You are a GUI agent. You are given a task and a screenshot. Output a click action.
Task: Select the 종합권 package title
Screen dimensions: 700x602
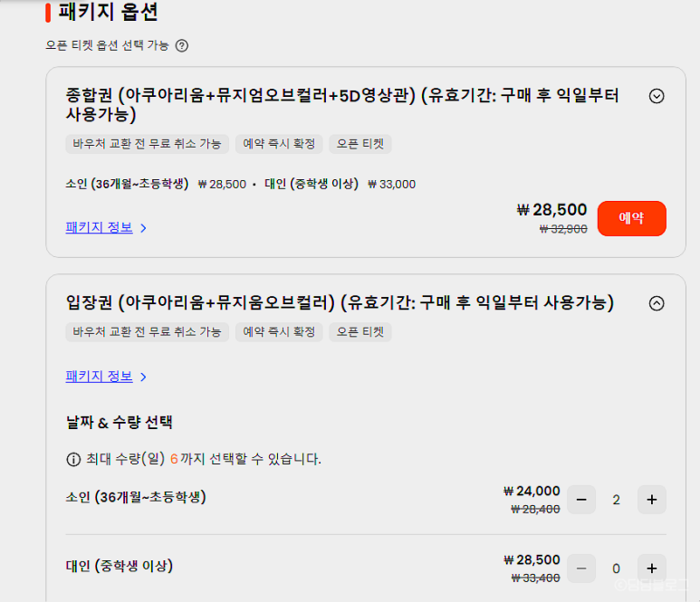point(342,104)
